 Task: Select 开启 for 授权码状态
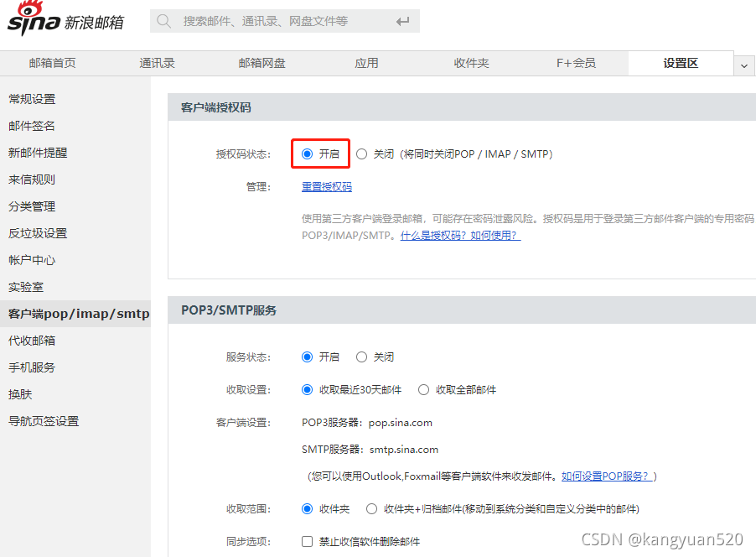click(x=307, y=154)
